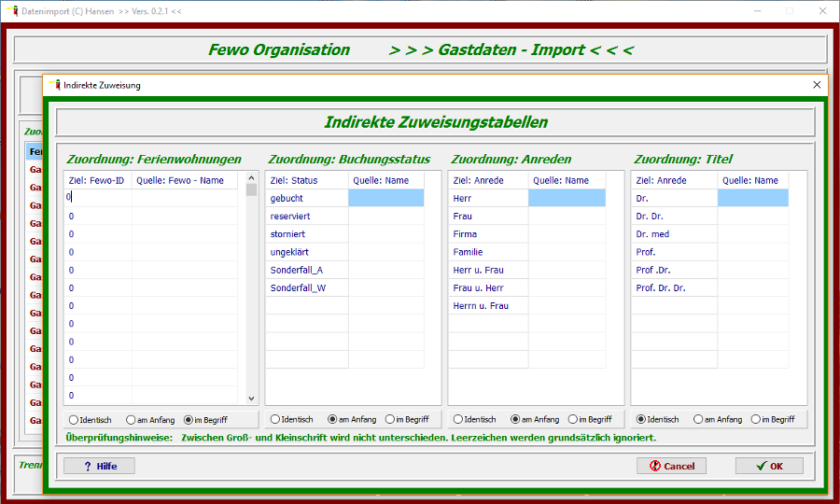Select the storniert status row

pos(306,234)
